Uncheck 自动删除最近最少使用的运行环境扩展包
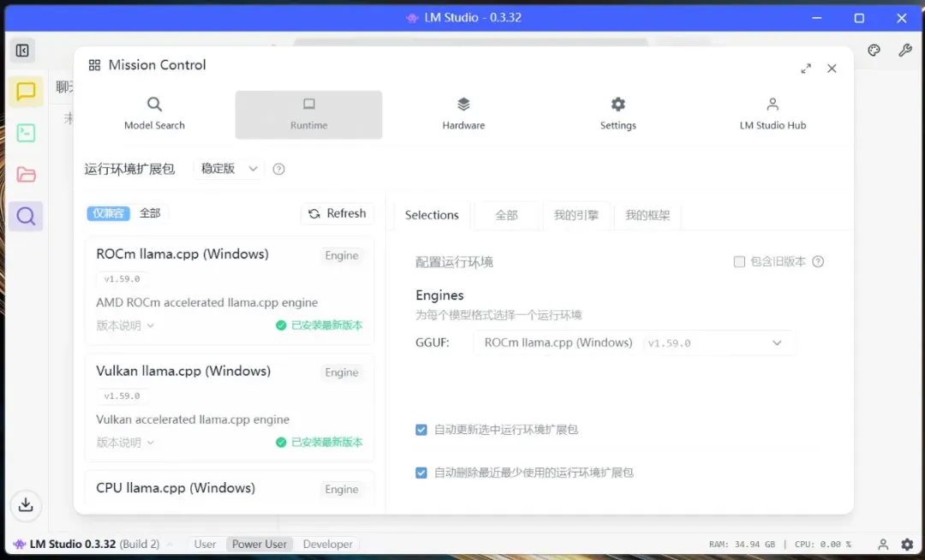Viewport: 925px width, 560px height. [421, 473]
